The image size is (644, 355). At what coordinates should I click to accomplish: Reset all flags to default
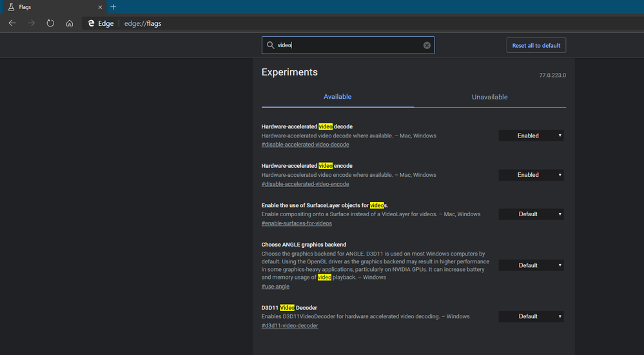tap(536, 45)
